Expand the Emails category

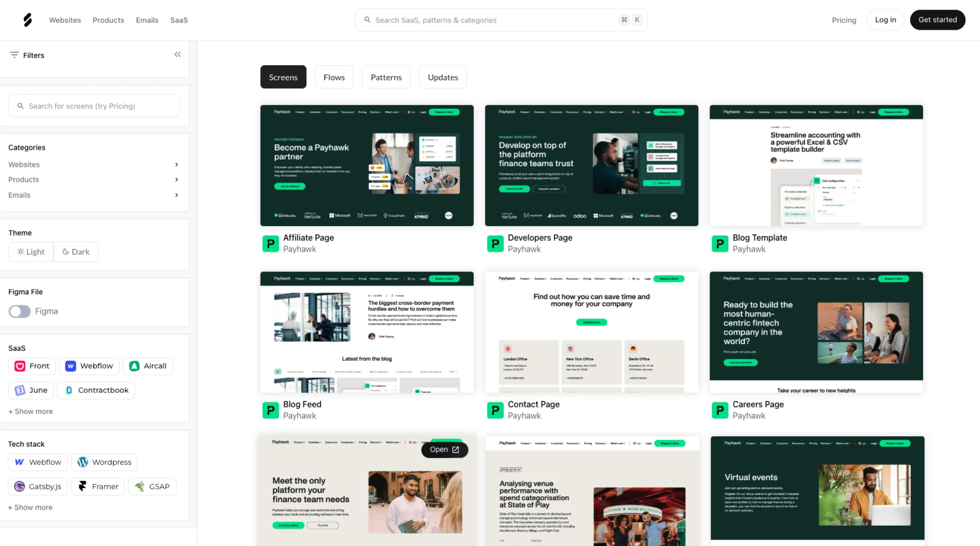click(94, 195)
